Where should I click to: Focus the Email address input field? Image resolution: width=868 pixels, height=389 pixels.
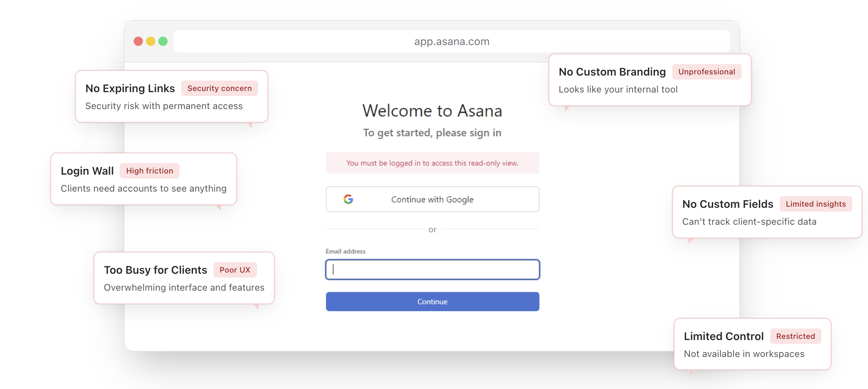coord(432,269)
